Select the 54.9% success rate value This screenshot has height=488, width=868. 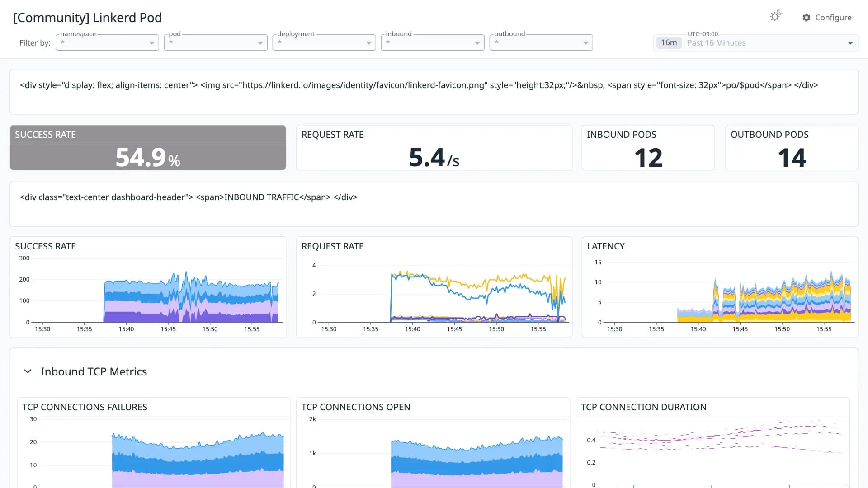[x=148, y=157]
